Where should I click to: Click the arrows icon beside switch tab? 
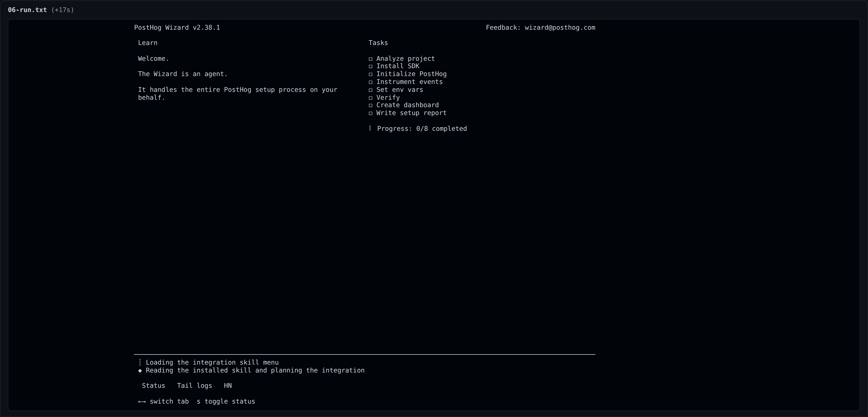tap(142, 401)
